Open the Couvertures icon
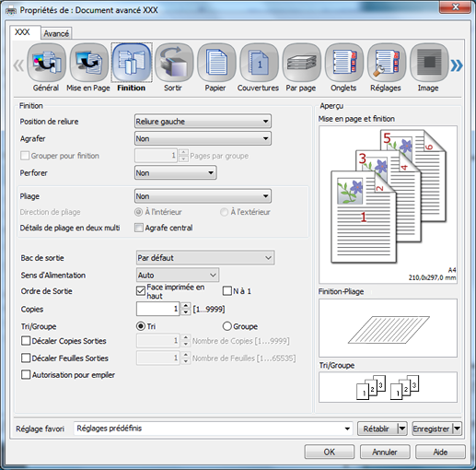The image size is (476, 470). click(x=259, y=63)
